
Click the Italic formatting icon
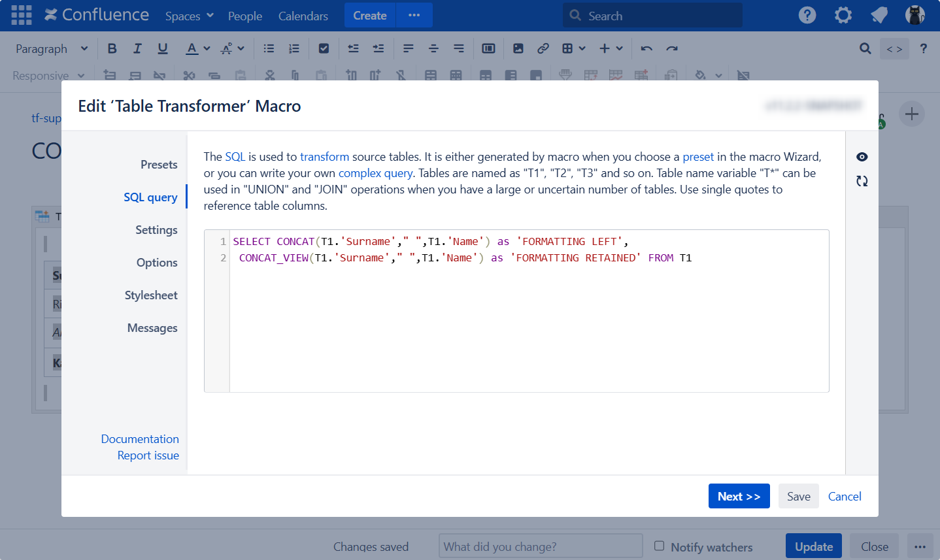coord(137,48)
